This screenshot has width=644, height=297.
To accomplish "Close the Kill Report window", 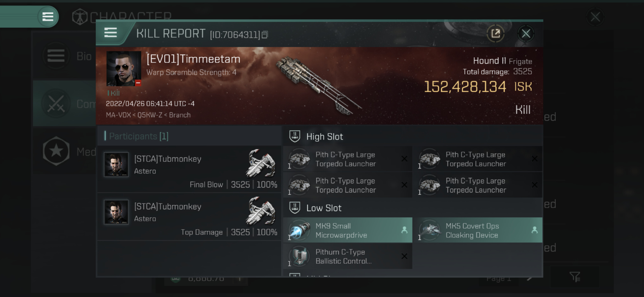I will tap(526, 33).
